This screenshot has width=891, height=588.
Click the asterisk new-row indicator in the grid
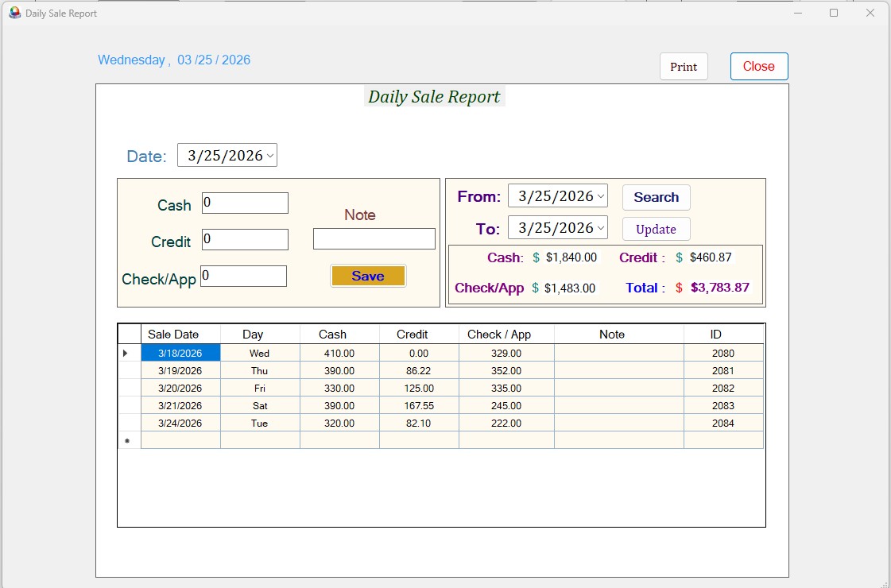128,440
